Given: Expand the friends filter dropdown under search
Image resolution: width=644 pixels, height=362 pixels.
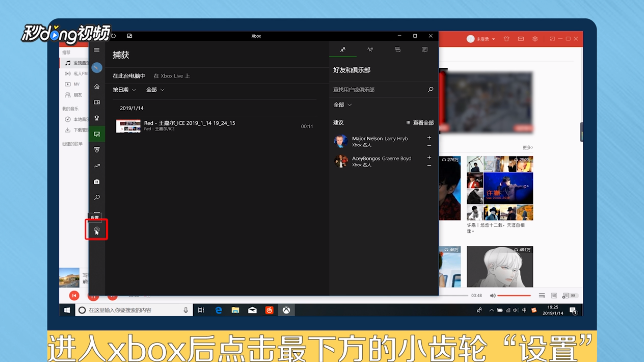Looking at the screenshot, I should [343, 105].
